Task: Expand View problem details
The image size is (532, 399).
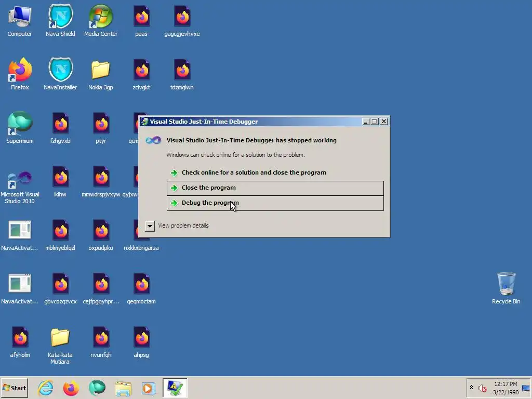Action: [150, 226]
